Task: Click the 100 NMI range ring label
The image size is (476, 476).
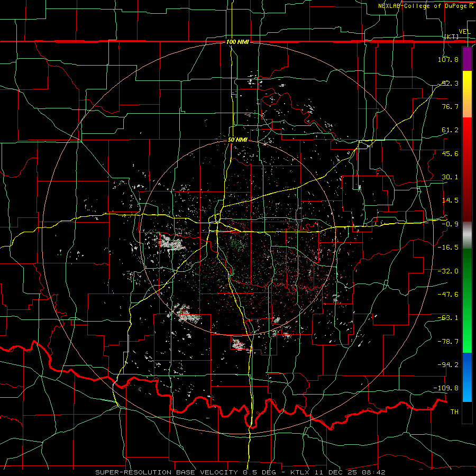Action: point(237,42)
